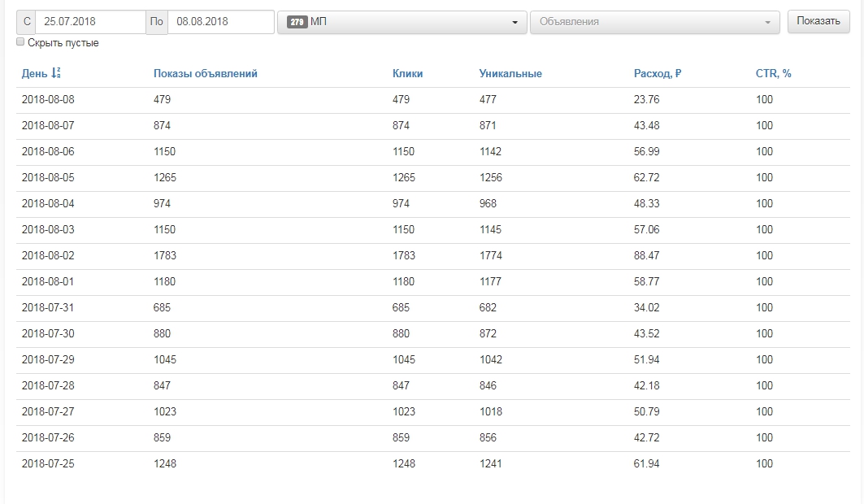Click the Показать button
This screenshot has width=864, height=504.
[818, 21]
